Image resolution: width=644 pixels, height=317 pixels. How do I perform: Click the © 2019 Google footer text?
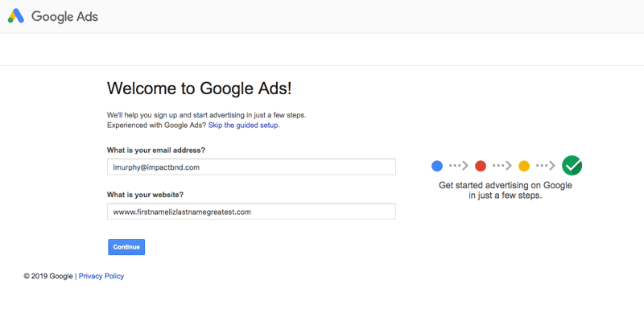pyautogui.click(x=48, y=276)
